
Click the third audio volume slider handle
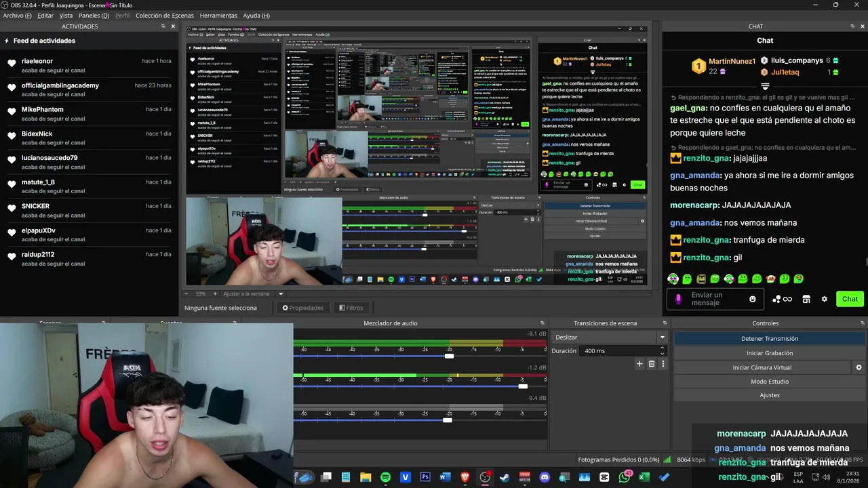(447, 420)
